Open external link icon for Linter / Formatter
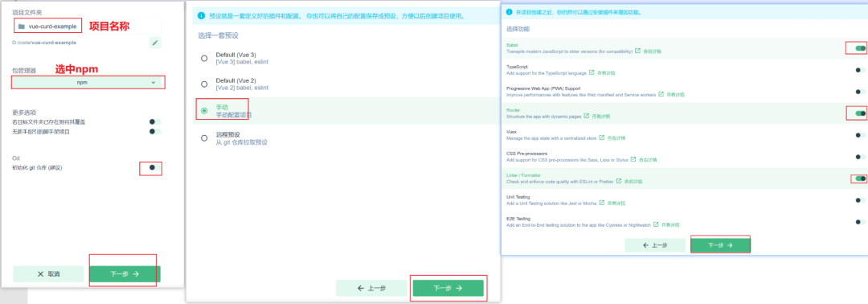The width and height of the screenshot is (868, 304). (x=620, y=181)
